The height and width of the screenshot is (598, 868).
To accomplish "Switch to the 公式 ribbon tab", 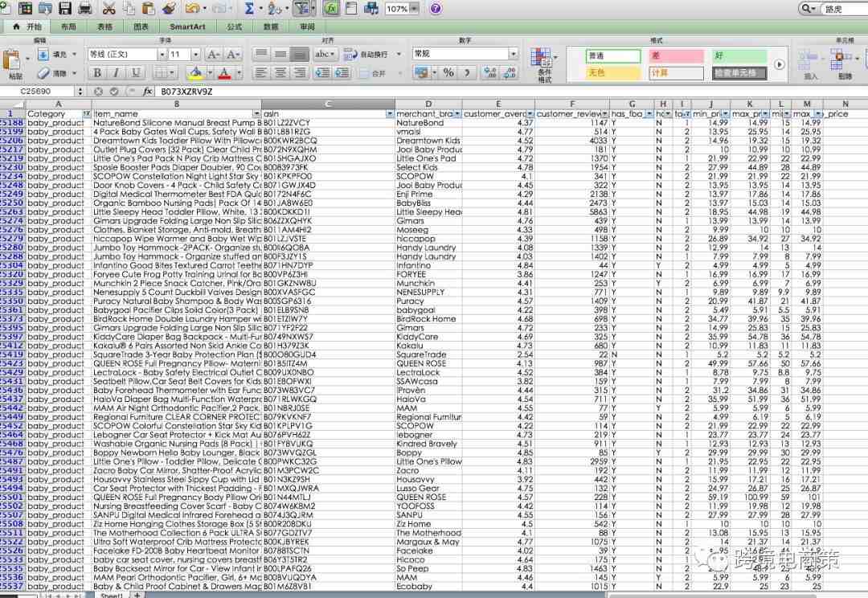I will click(234, 27).
